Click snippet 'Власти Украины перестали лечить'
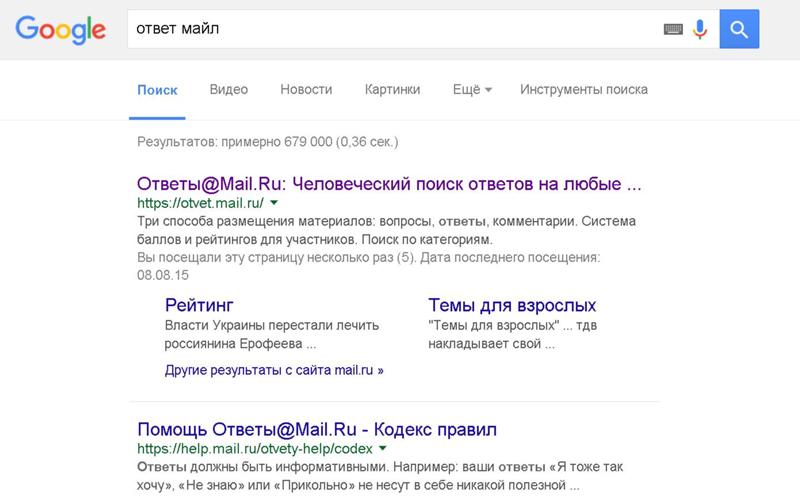800x497 pixels. (271, 326)
